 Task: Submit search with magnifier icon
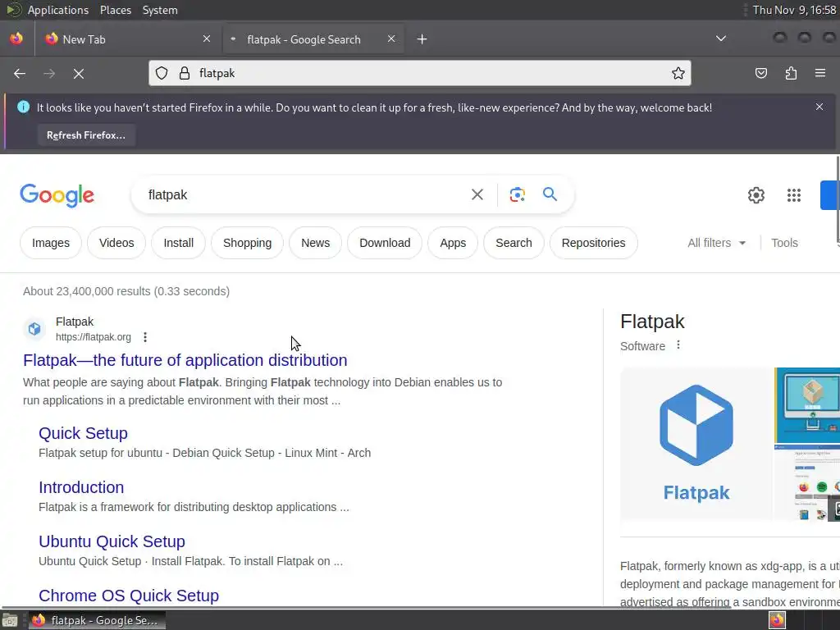coord(550,194)
